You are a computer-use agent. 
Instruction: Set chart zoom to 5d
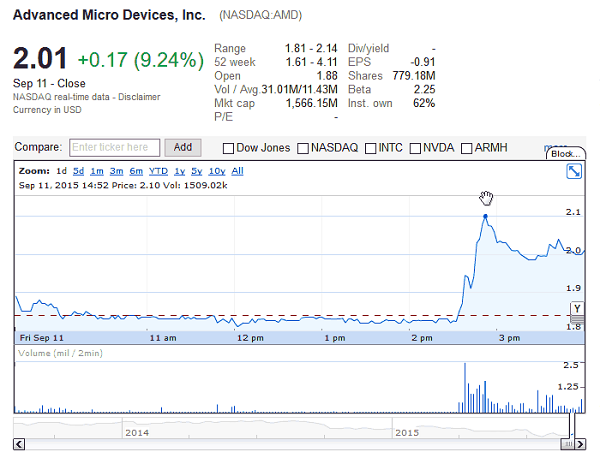(77, 171)
